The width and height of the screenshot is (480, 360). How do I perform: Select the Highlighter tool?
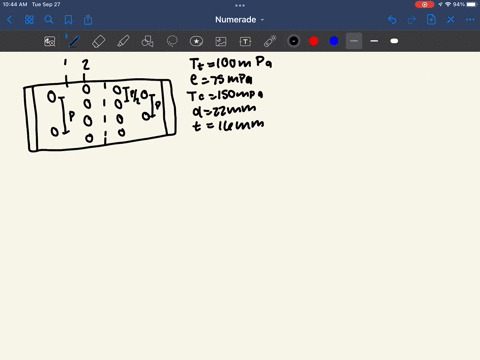pos(123,41)
